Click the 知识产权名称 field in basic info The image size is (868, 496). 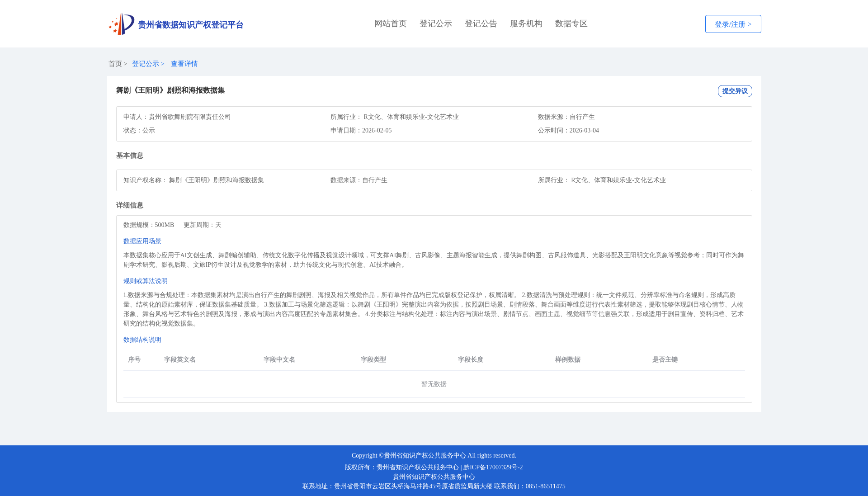193,180
